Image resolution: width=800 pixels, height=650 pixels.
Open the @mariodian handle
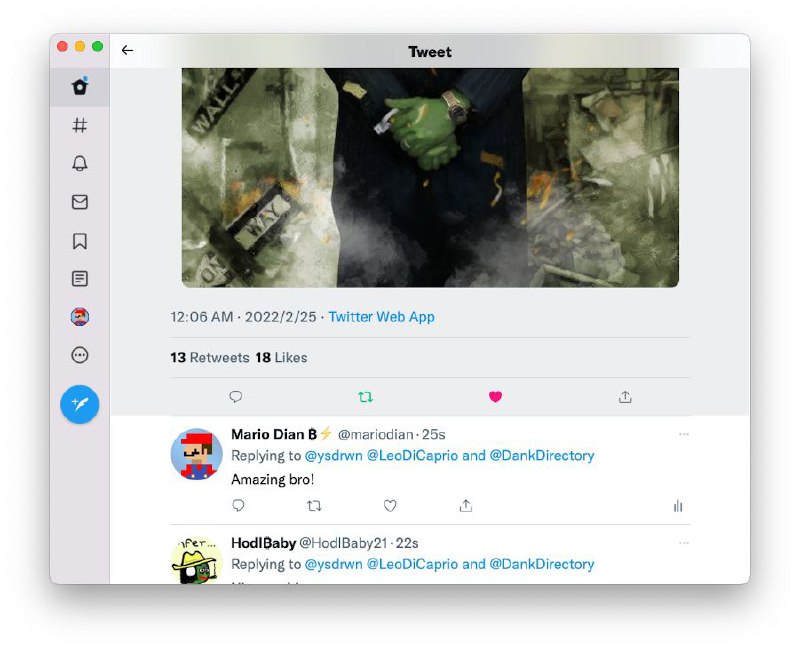pos(376,435)
